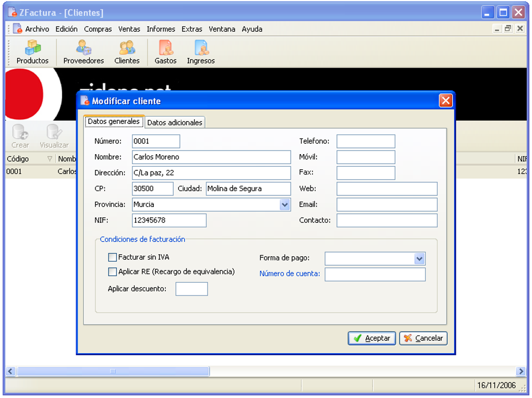
Task: Focus the NIF field showing 12345678
Action: pyautogui.click(x=169, y=220)
